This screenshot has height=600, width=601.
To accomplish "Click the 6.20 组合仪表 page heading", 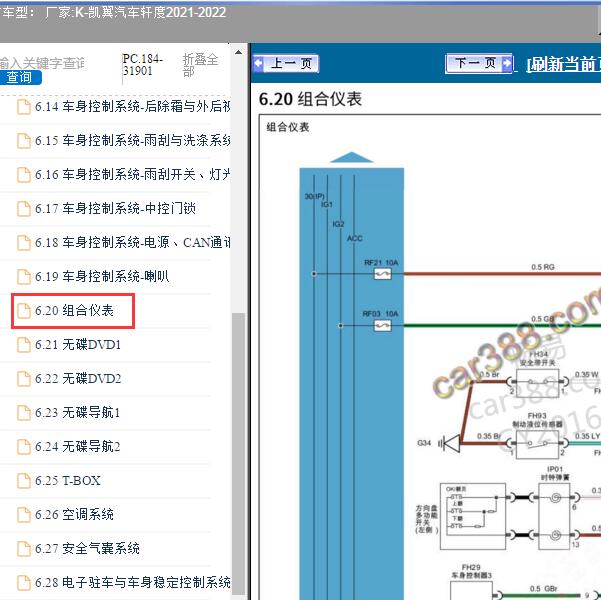I will coord(310,99).
